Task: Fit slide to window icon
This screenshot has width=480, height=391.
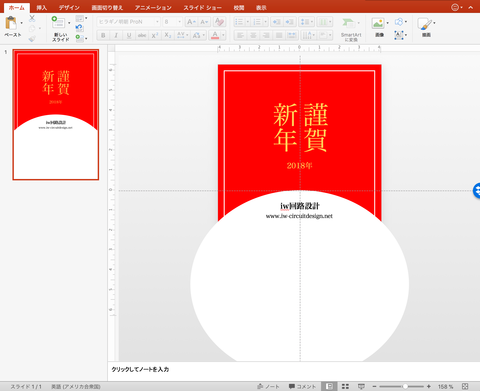Action: [x=465, y=386]
